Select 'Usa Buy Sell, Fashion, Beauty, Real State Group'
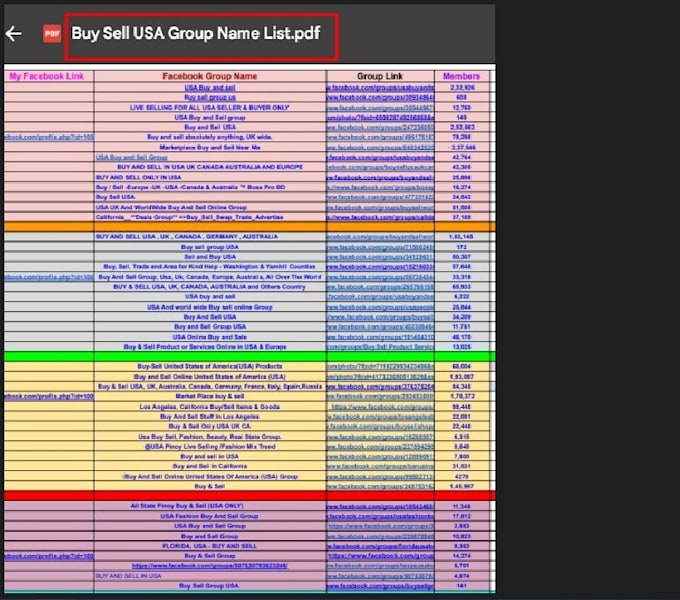This screenshot has height=600, width=680. click(209, 437)
